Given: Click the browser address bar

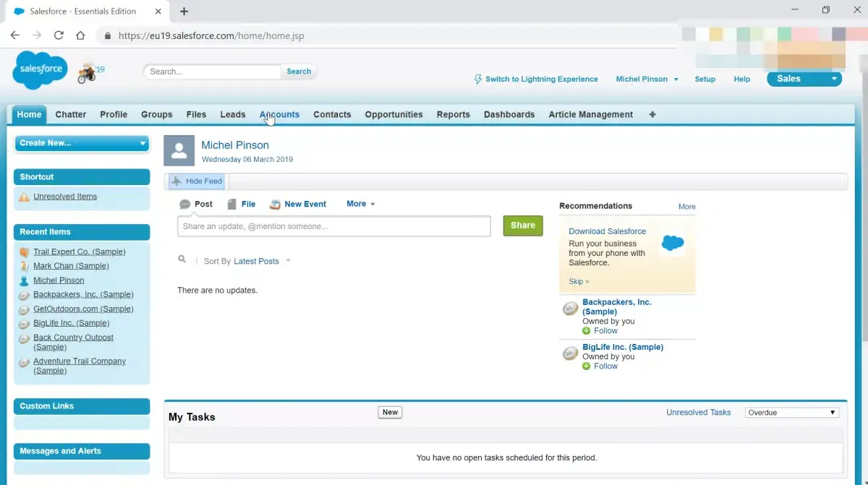Looking at the screenshot, I should pyautogui.click(x=391, y=35).
